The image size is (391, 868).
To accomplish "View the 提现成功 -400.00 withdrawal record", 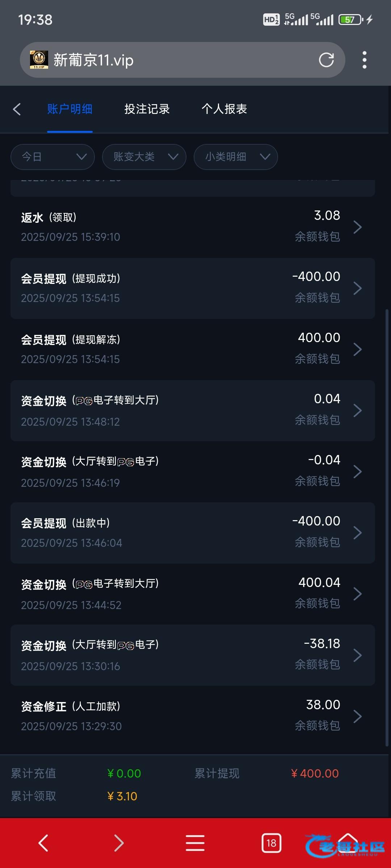I will click(193, 288).
